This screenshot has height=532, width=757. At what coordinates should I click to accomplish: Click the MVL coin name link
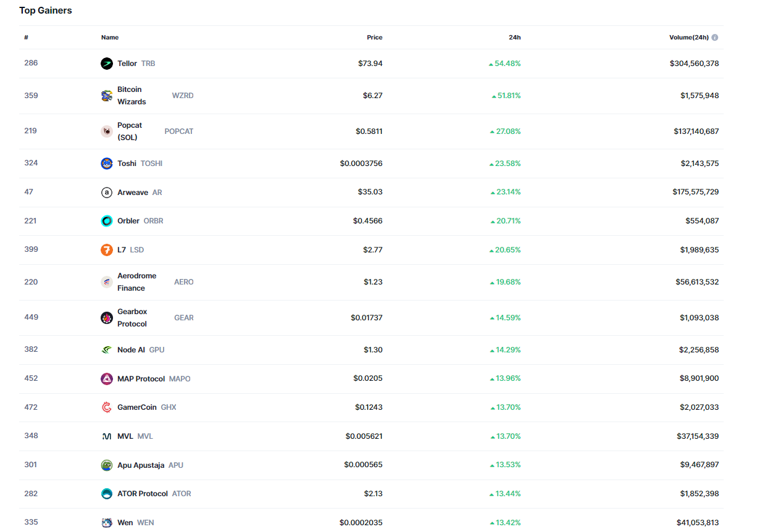point(125,436)
